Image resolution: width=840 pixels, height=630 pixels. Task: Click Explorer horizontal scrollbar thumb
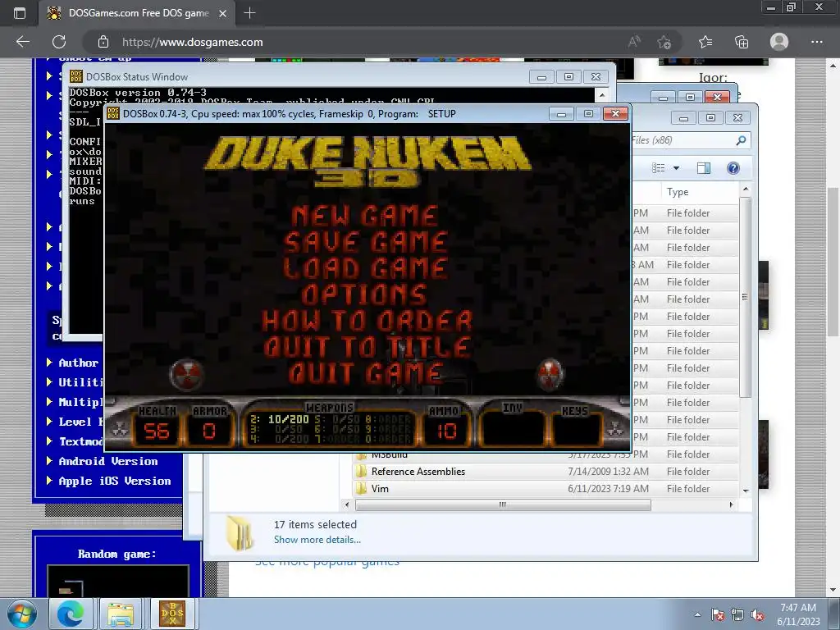(503, 504)
